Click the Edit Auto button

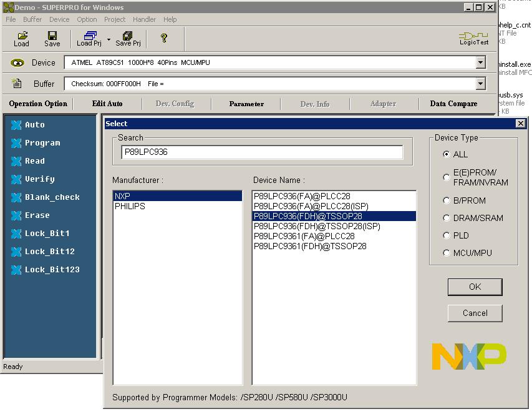pos(107,104)
